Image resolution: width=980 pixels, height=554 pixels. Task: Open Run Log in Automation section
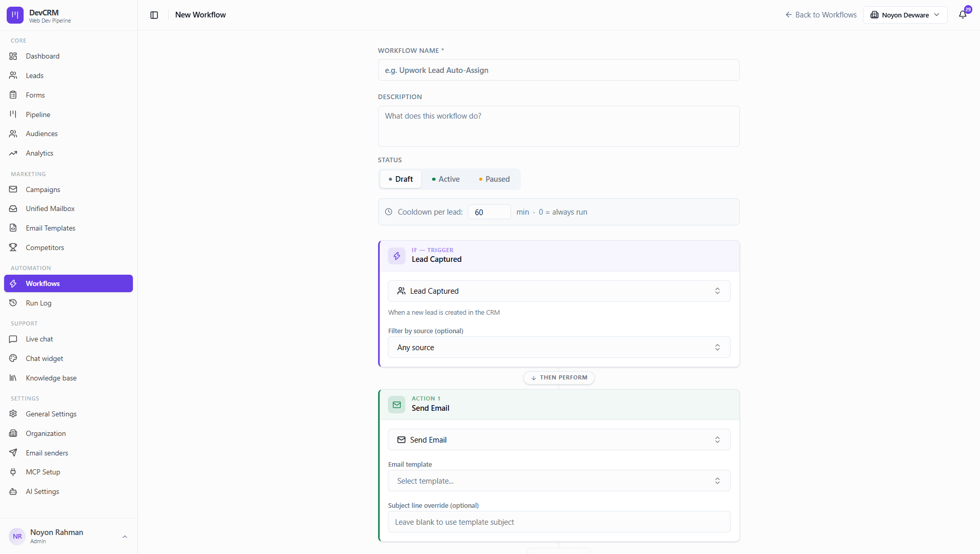tap(69, 303)
